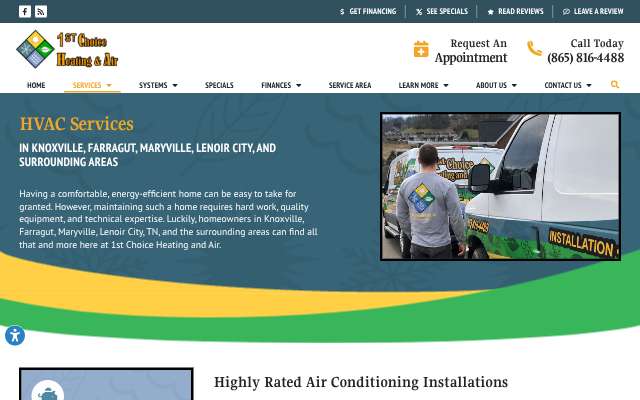The width and height of the screenshot is (640, 400).
Task: Expand the About Us dropdown arrow
Action: pos(514,85)
